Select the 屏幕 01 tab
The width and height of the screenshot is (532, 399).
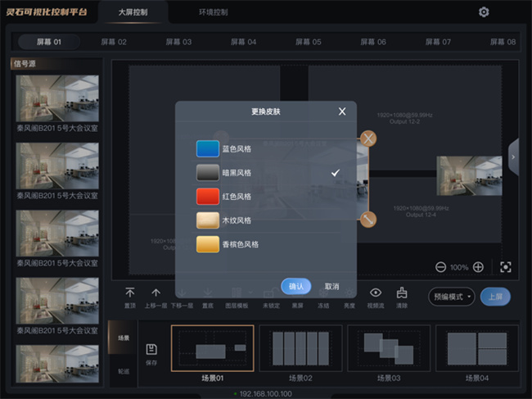[x=49, y=42]
